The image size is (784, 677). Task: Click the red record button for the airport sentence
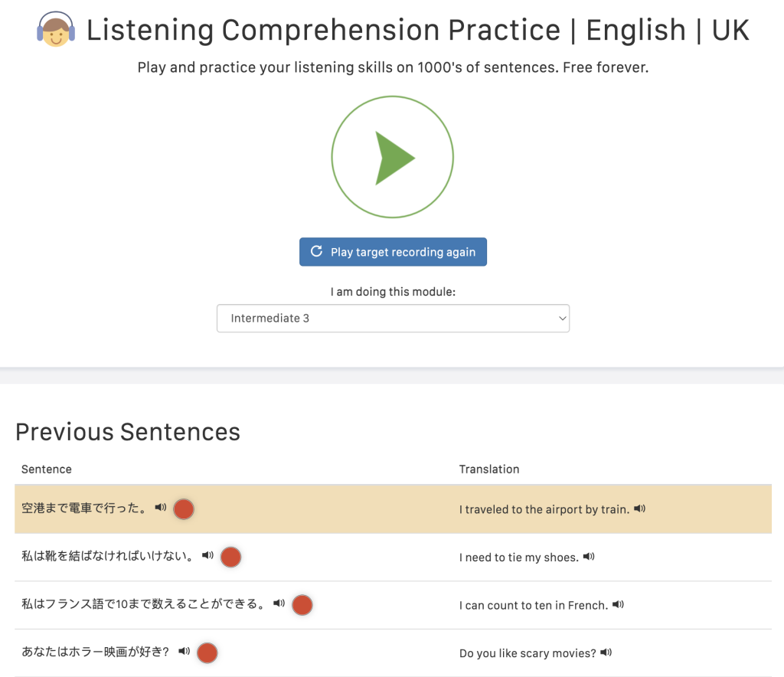[183, 509]
